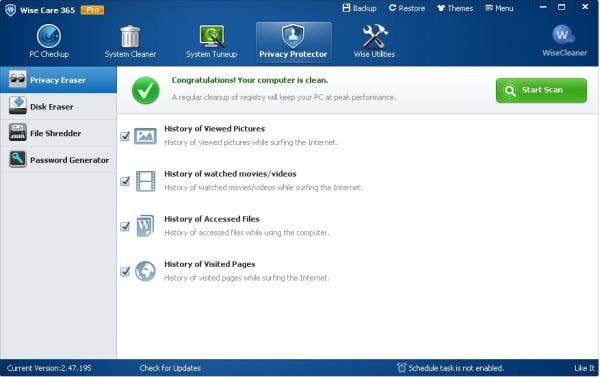Click the Password Generator key icon
The height and width of the screenshot is (377, 600).
[x=17, y=159]
